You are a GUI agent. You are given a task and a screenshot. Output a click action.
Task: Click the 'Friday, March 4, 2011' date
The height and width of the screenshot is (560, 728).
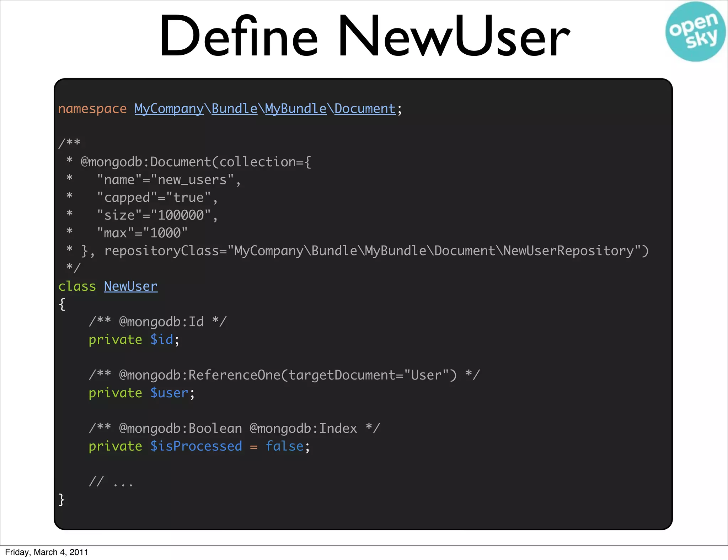click(x=47, y=552)
